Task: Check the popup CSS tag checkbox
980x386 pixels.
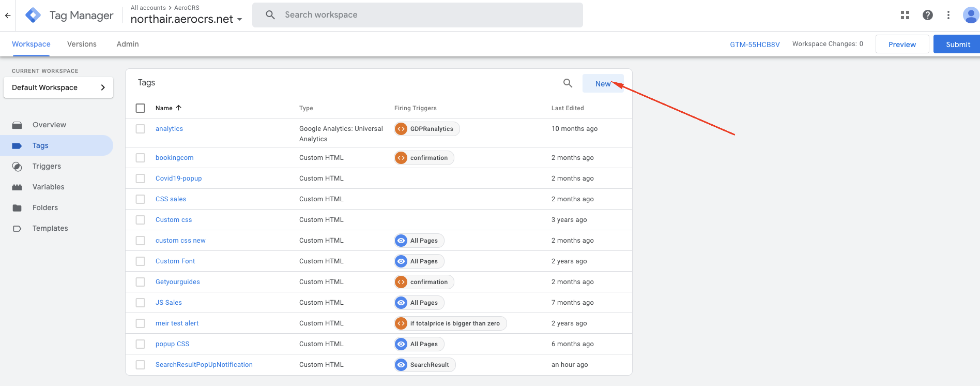Action: [140, 344]
